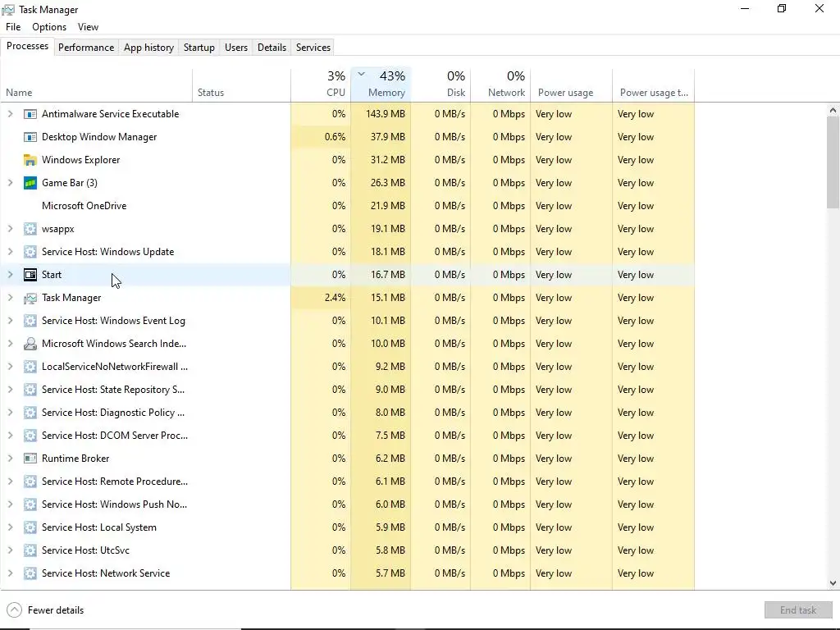Click the Diagnostic Policy service icon
The image size is (840, 630).
tap(30, 413)
